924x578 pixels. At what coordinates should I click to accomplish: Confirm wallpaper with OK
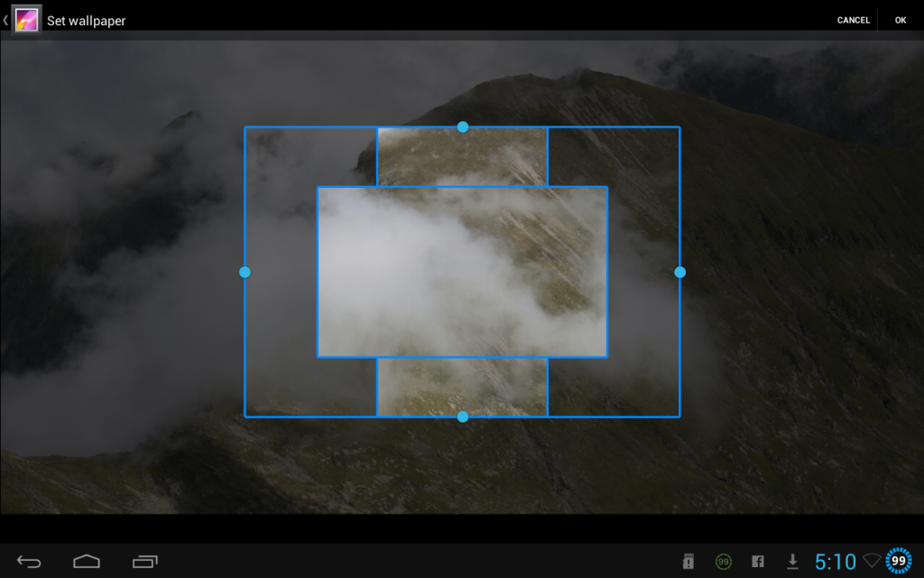(x=901, y=20)
